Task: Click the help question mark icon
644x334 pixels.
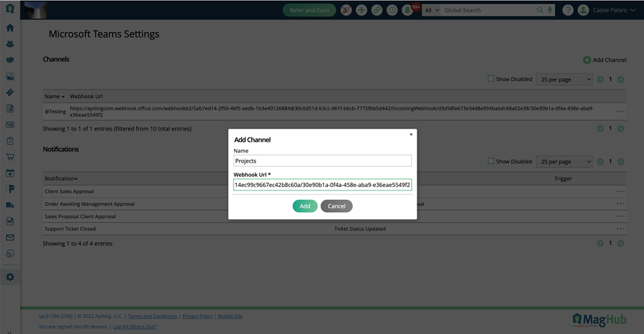Action: (x=568, y=10)
